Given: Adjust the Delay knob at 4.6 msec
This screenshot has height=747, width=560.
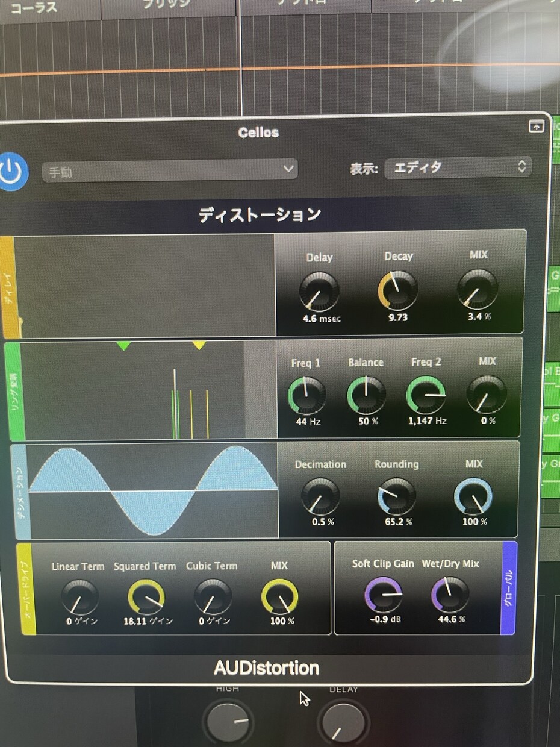Looking at the screenshot, I should (x=319, y=292).
